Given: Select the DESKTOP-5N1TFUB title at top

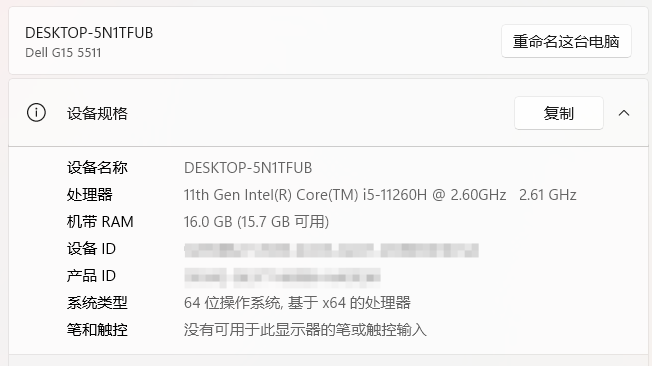Looking at the screenshot, I should click(89, 33).
